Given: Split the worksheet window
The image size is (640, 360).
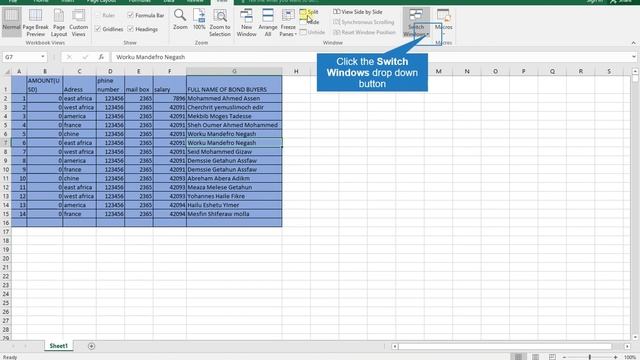Looking at the screenshot, I should (309, 12).
